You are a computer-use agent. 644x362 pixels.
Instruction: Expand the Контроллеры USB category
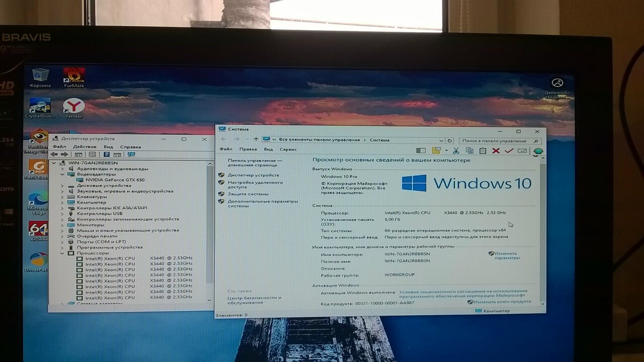pos(62,214)
